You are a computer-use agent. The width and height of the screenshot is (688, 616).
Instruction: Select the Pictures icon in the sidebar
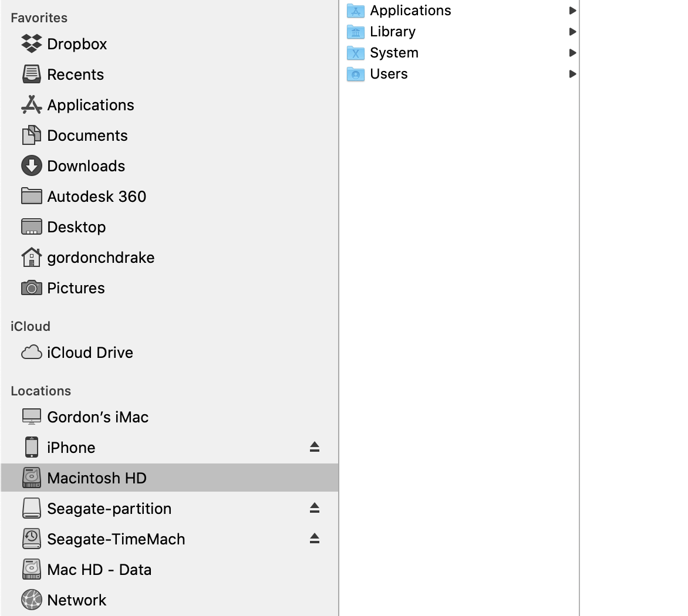[31, 287]
